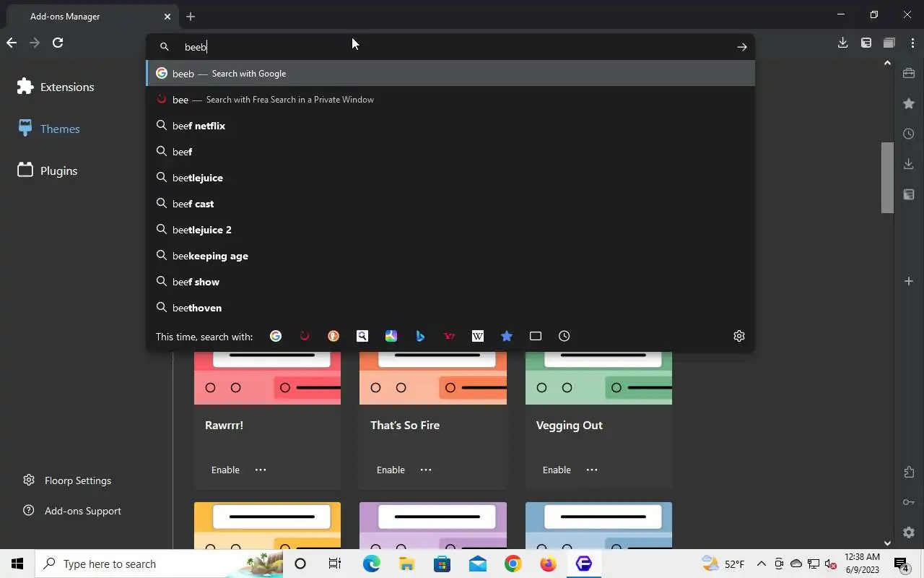The height and width of the screenshot is (578, 924).
Task: Open settings gear in right sidebar
Action: tap(909, 532)
